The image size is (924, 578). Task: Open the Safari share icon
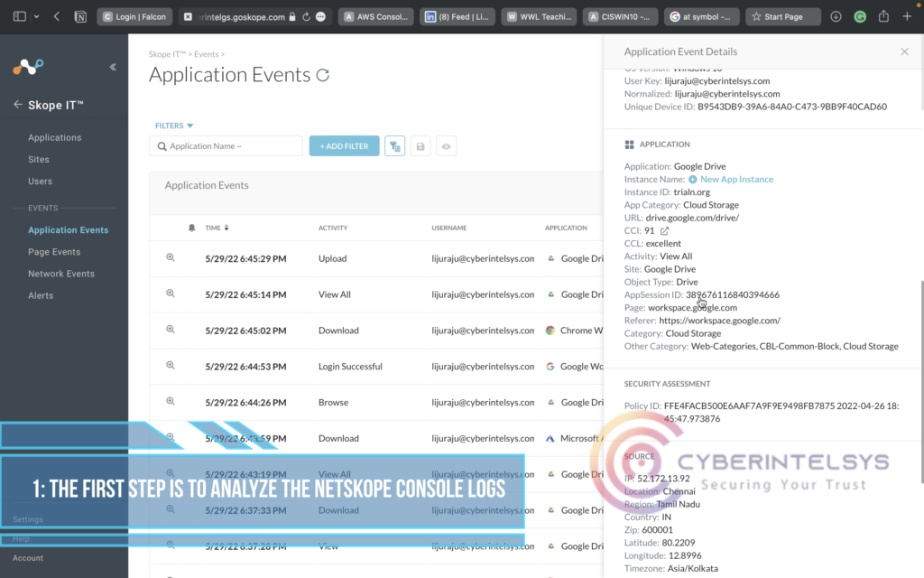[x=883, y=16]
